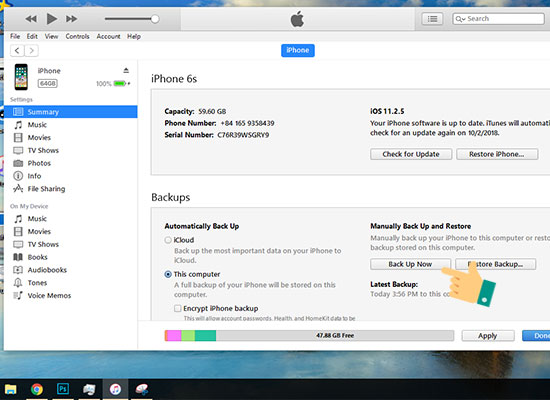Screen dimensions: 550x400
Task: Enable Encrypt iPhone backup checkbox
Action: click(178, 308)
